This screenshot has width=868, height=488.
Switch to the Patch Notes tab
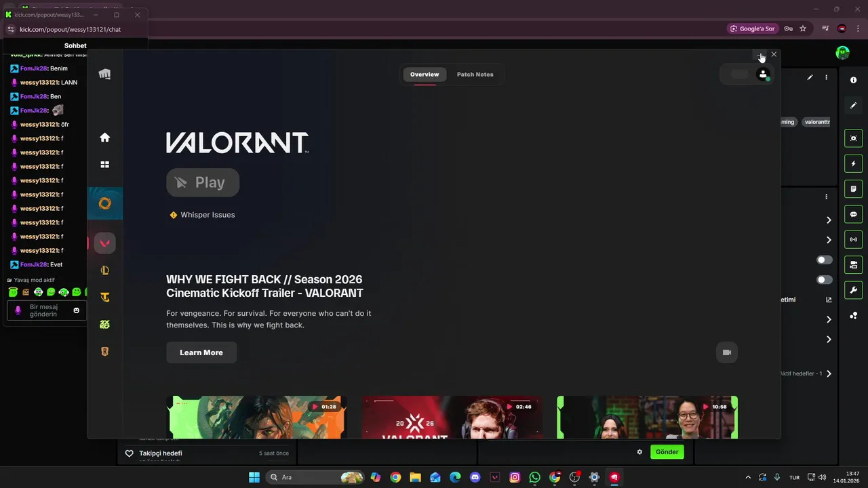pyautogui.click(x=475, y=75)
